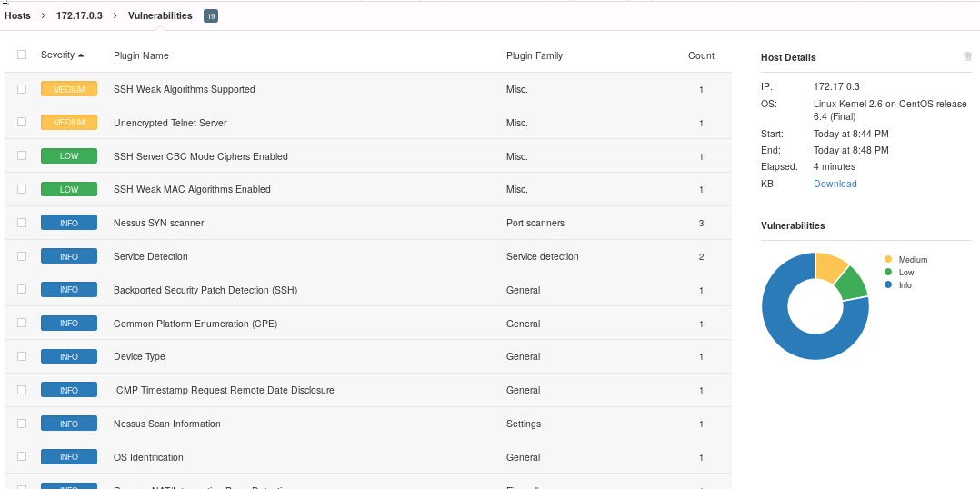The image size is (980, 489).
Task: Sort the table by Count column header
Action: (700, 55)
